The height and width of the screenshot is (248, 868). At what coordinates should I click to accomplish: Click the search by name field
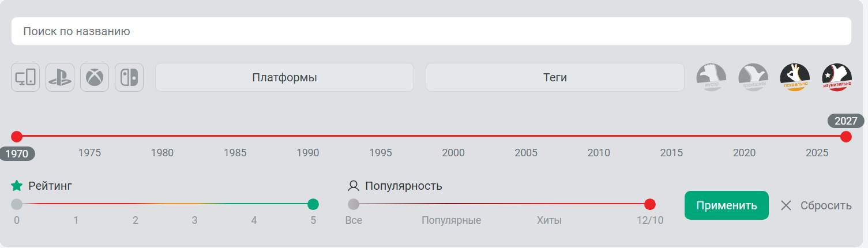coord(431,31)
